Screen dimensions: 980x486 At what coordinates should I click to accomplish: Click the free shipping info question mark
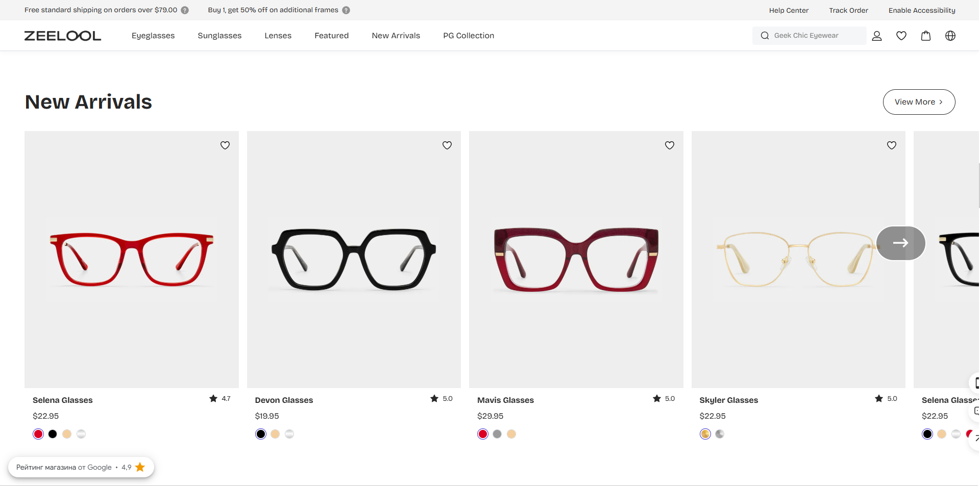point(185,10)
